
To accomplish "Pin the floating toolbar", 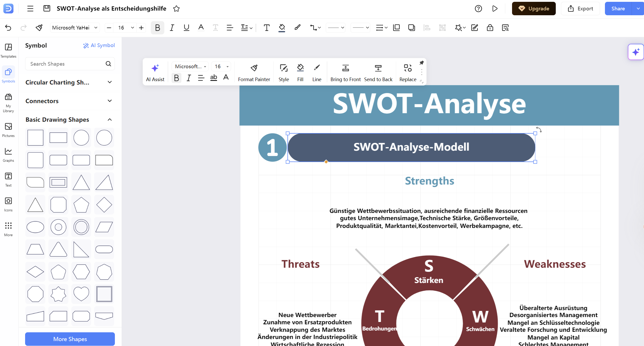I will [421, 63].
